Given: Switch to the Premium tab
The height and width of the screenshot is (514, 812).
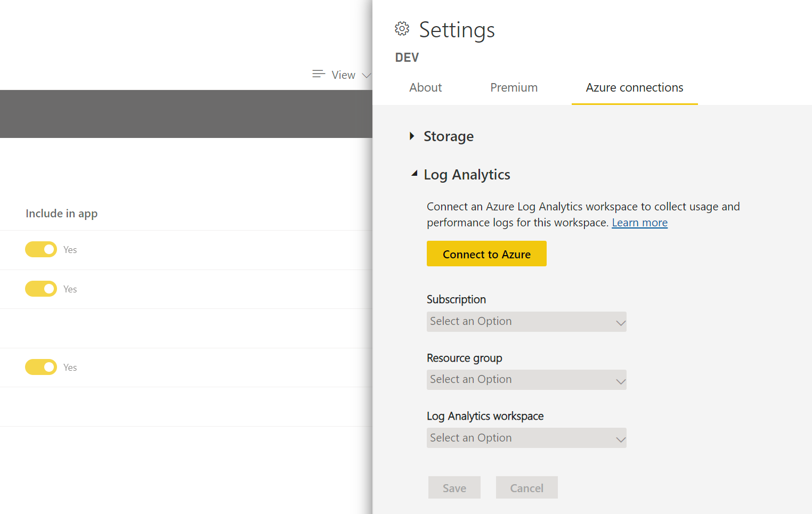Looking at the screenshot, I should point(514,87).
